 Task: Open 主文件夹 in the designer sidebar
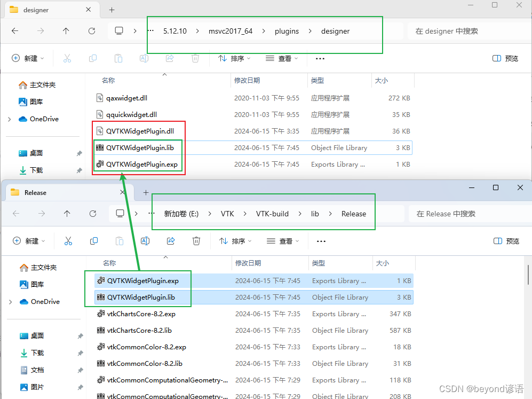coord(37,85)
